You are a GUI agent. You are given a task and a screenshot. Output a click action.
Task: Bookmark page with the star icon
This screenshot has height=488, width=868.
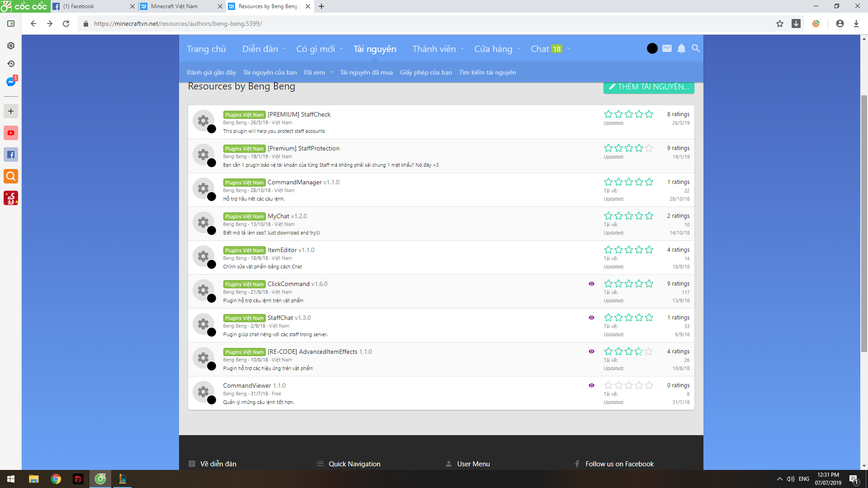780,23
